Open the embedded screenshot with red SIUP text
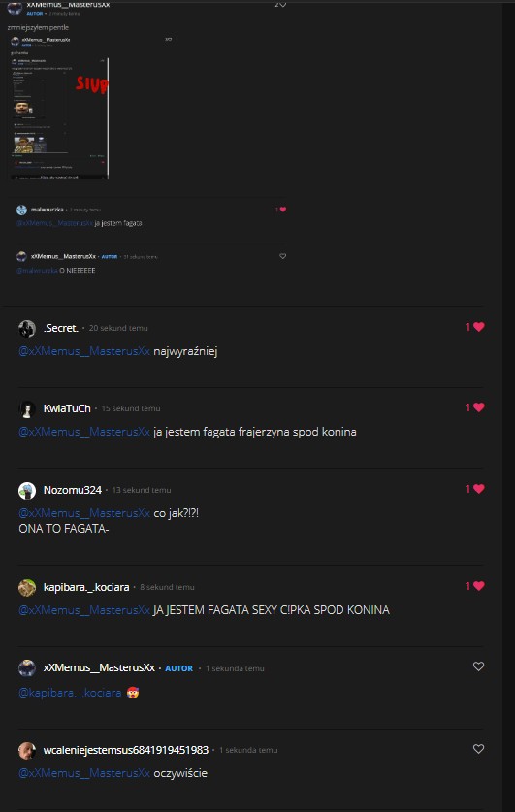 [x=59, y=118]
